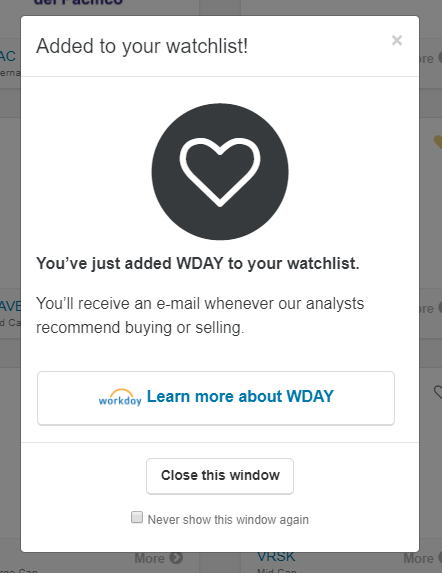
Task: Click the bold WDAY added message
Action: click(x=198, y=263)
